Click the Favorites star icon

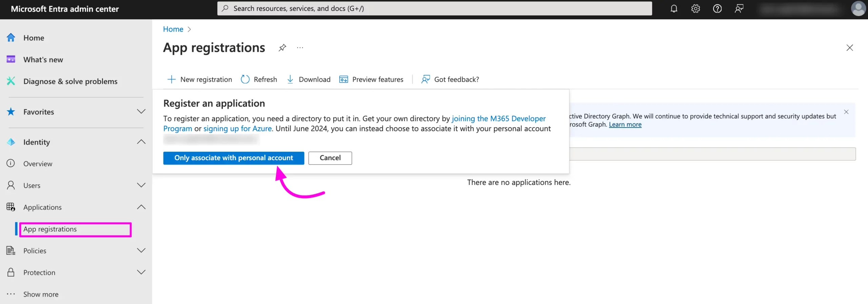point(11,112)
